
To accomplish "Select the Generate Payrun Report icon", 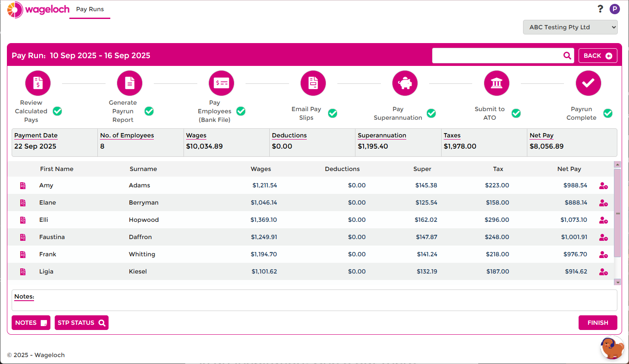I will click(129, 83).
